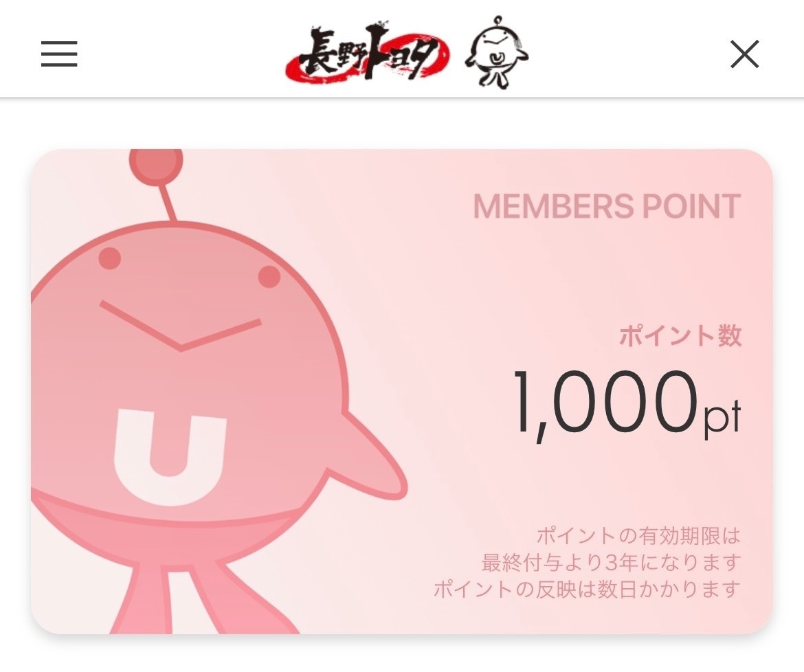Tap the mascot's right eye
The width and height of the screenshot is (804, 672).
[269, 276]
